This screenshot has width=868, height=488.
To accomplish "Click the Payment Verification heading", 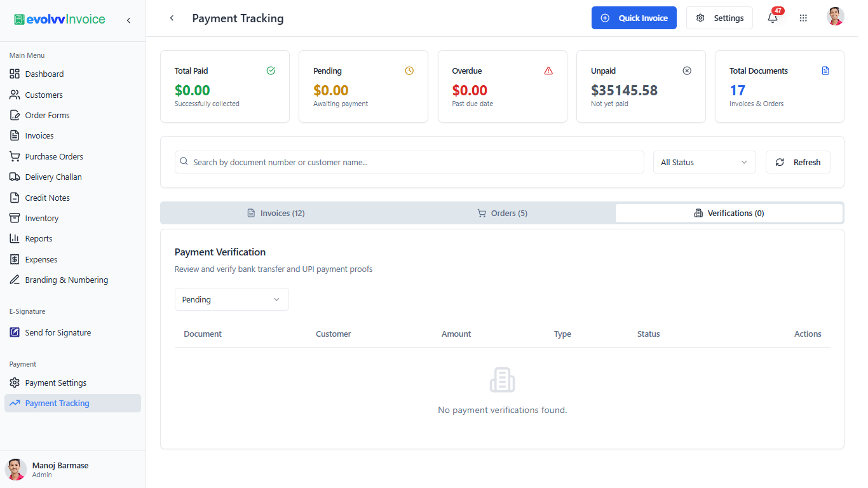I will point(220,252).
